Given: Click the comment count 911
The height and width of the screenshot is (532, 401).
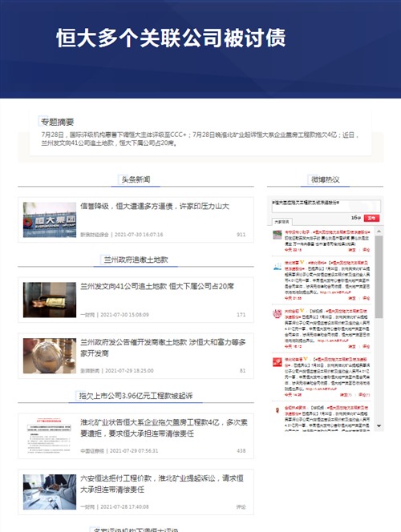Looking at the screenshot, I should point(241,235).
